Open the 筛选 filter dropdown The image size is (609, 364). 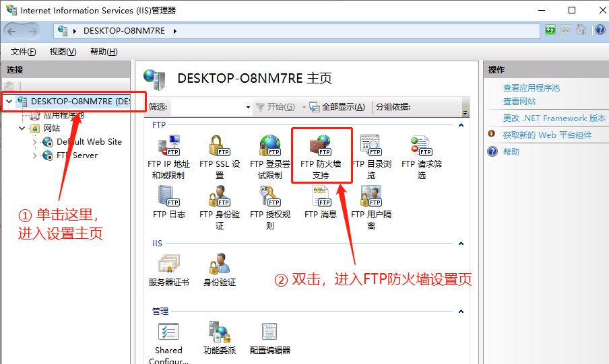point(248,107)
